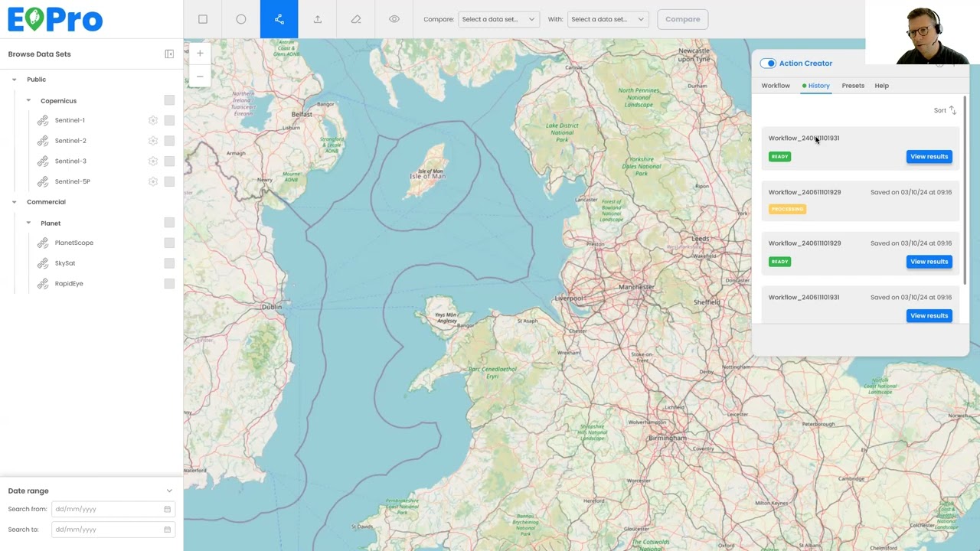The width and height of the screenshot is (980, 551).
Task: Click the RapidEye satellite icon
Action: tap(43, 284)
